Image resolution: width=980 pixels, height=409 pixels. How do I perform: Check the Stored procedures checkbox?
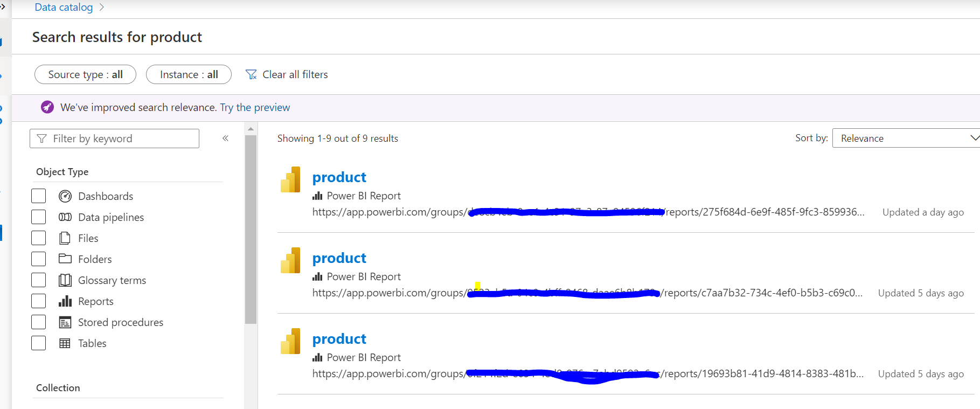(x=39, y=322)
